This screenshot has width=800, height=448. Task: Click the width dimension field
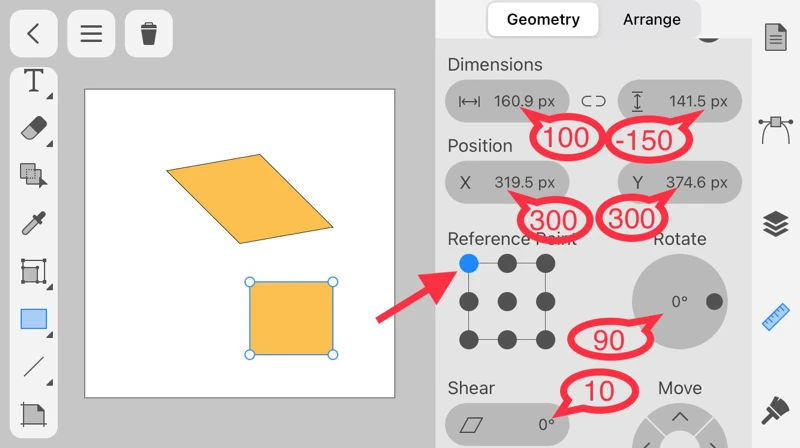point(507,101)
